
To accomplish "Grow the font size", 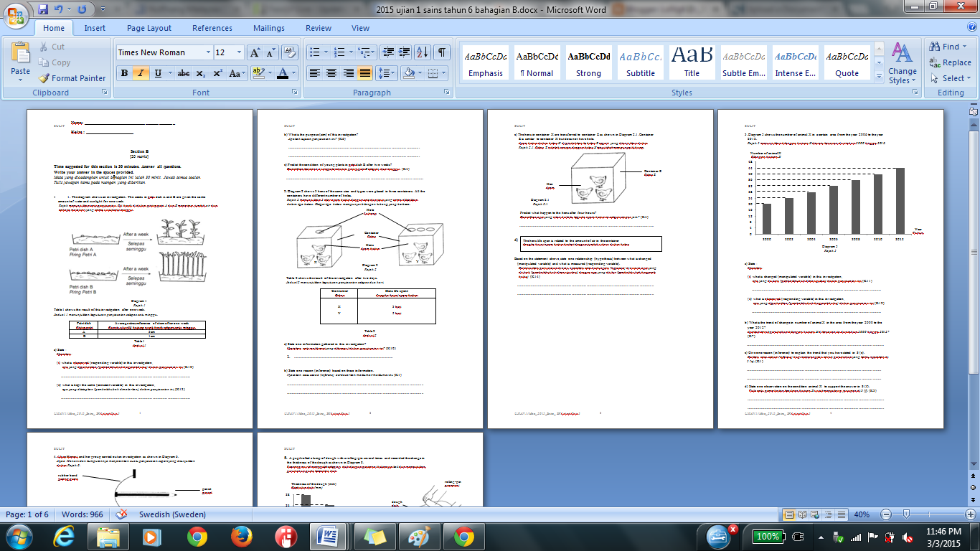I will coord(255,52).
